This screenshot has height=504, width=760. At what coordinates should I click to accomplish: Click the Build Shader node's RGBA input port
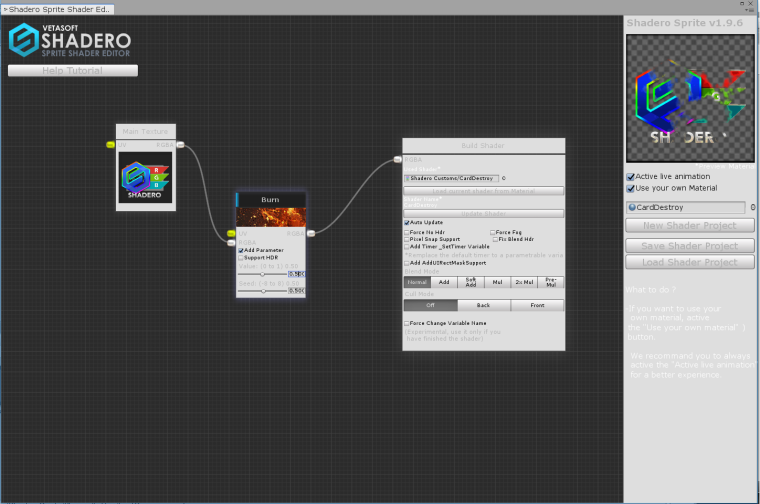point(398,159)
